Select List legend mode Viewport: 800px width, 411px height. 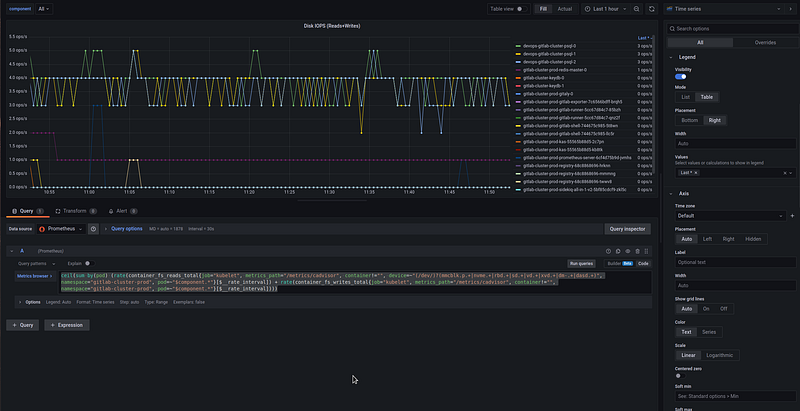685,97
